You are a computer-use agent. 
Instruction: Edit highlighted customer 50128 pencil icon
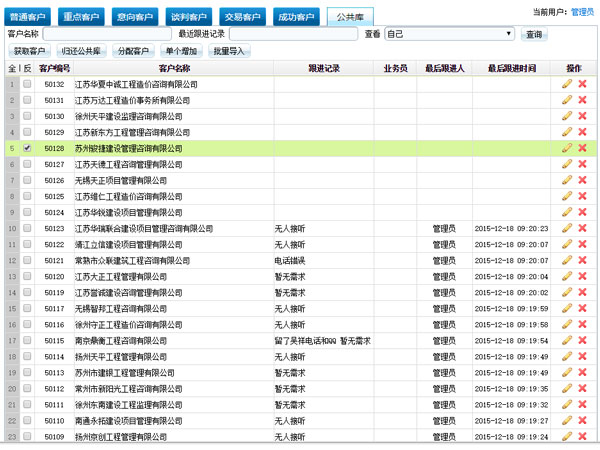(x=567, y=148)
